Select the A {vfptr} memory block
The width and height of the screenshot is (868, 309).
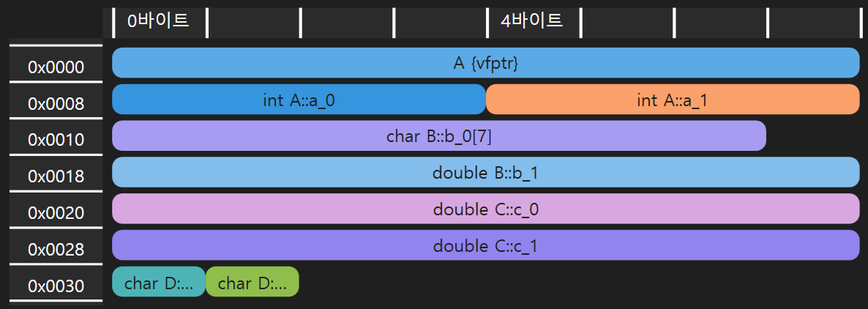pyautogui.click(x=485, y=62)
